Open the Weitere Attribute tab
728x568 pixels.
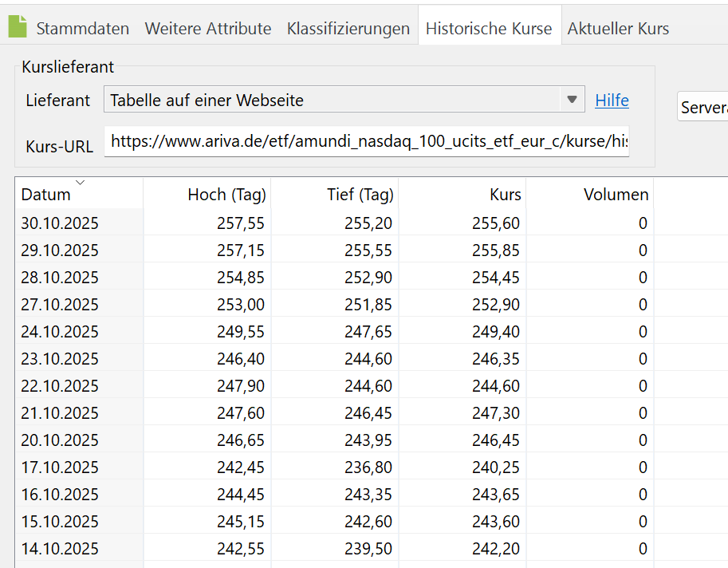pos(207,29)
